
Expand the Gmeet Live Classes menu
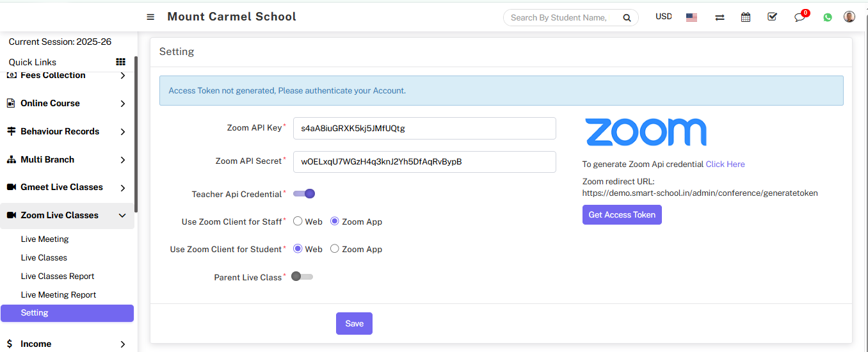point(67,187)
